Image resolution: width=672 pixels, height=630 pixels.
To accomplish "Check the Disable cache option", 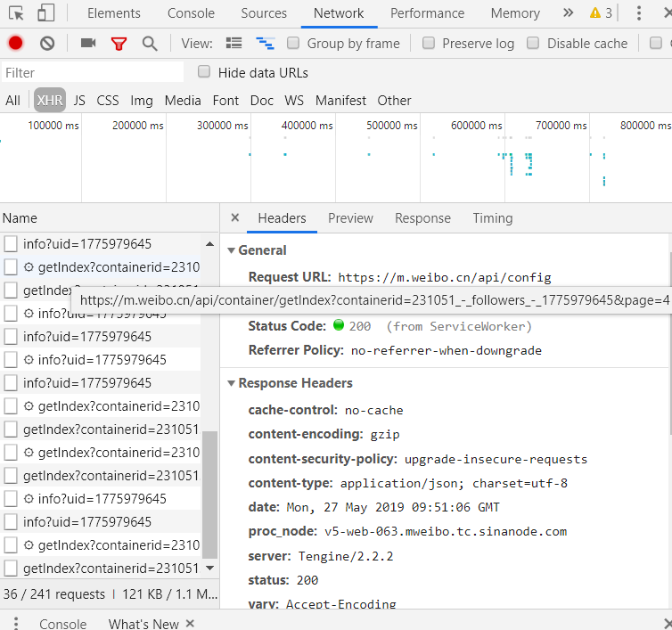I will point(533,43).
